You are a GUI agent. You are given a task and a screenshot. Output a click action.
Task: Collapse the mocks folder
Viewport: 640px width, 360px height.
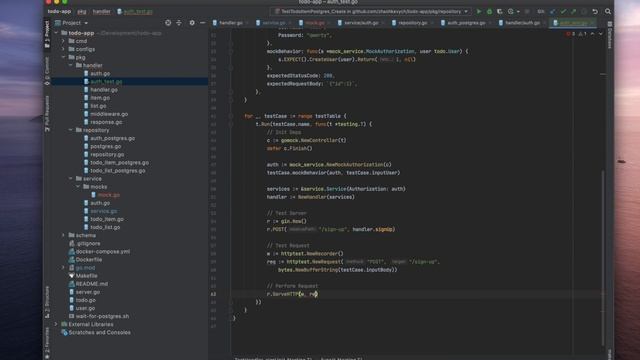click(78, 187)
